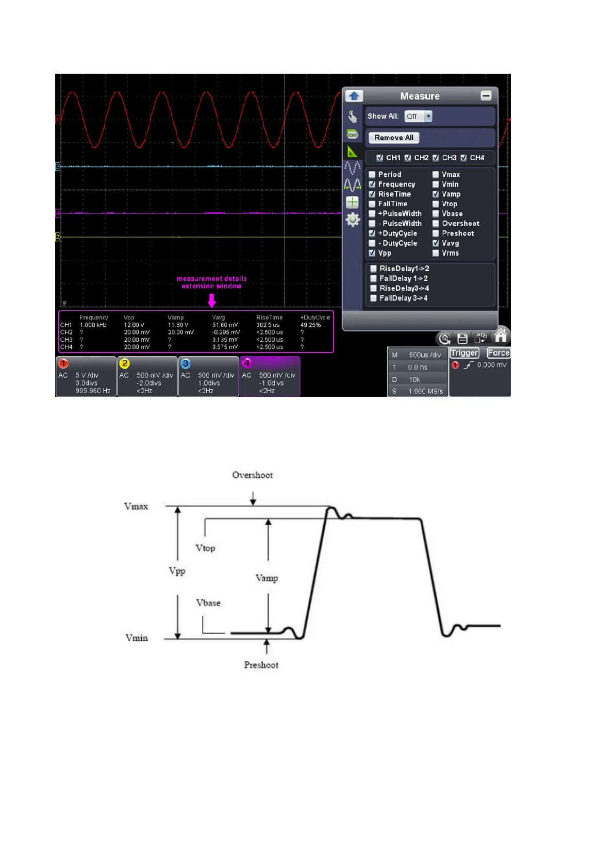Enable the FallTime measurement checkbox
614x868 pixels.
pos(372,204)
